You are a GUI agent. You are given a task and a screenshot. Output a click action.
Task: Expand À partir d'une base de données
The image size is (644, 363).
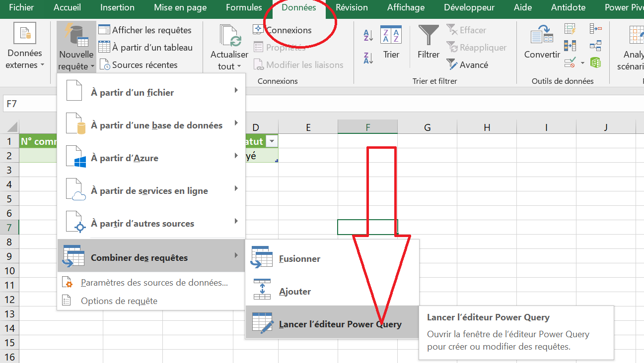[x=151, y=125]
